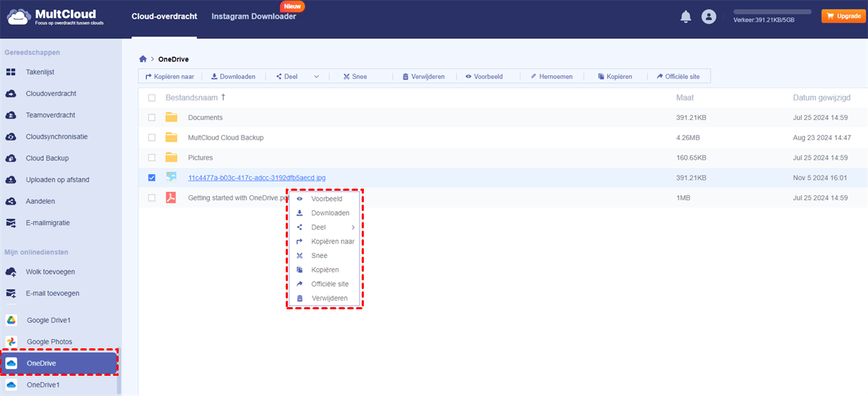Switch to the Instagram Downloader tab

click(253, 16)
